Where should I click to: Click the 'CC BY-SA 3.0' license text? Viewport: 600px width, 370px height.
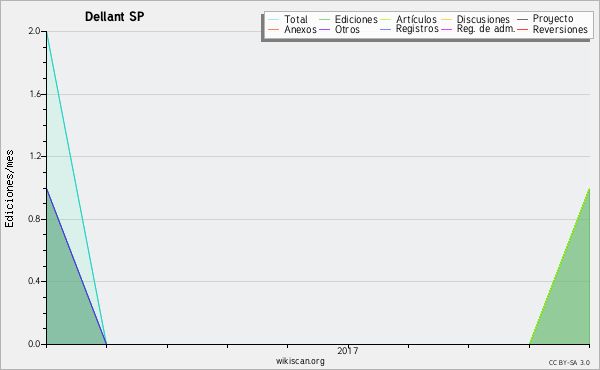click(x=569, y=363)
